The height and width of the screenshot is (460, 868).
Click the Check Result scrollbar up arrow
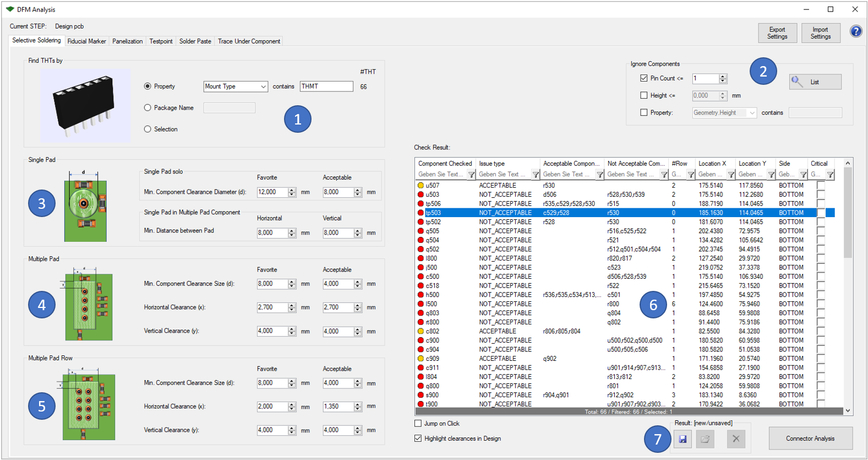848,163
